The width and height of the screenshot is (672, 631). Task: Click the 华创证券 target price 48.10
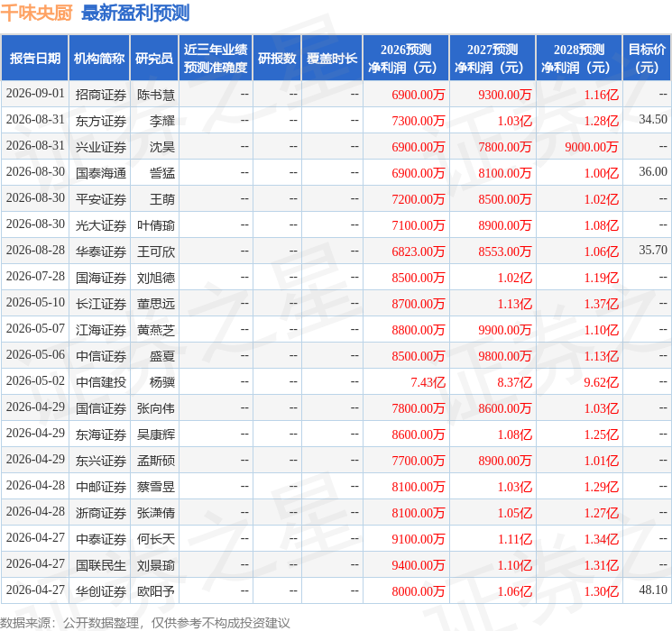point(653,590)
